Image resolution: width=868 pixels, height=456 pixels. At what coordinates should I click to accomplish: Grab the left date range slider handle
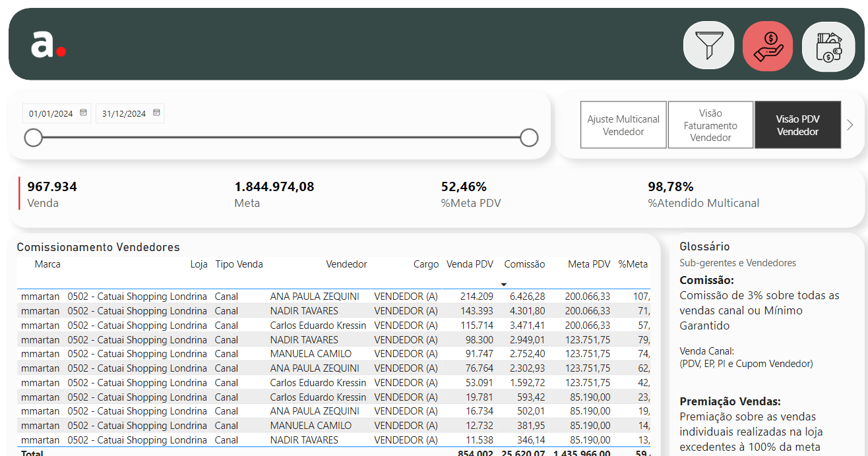(x=33, y=138)
